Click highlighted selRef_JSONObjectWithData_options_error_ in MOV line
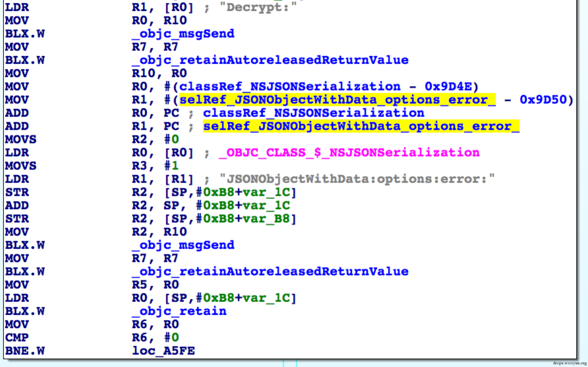The width and height of the screenshot is (588, 367). 337,100
